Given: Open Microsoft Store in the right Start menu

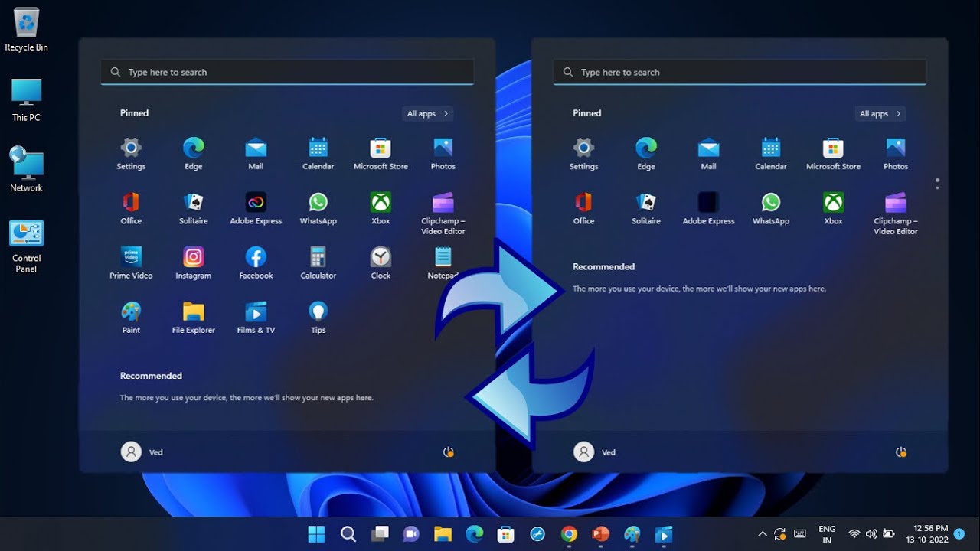Looking at the screenshot, I should [x=833, y=153].
